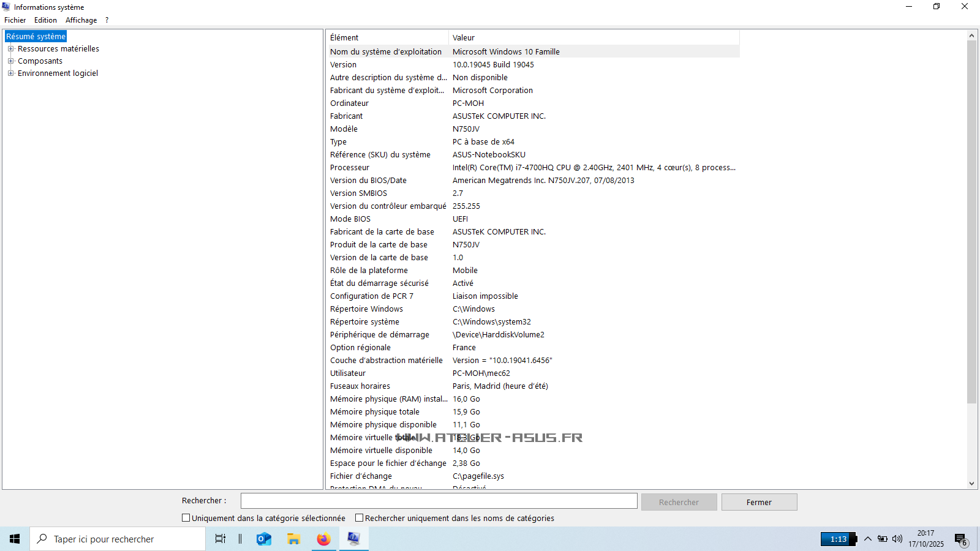Expand the Environnement logiciel node

10,73
